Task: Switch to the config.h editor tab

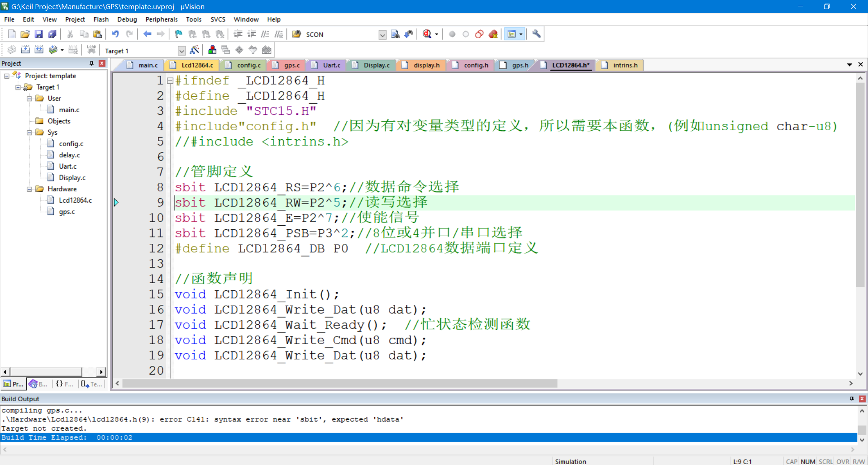Action: tap(471, 65)
